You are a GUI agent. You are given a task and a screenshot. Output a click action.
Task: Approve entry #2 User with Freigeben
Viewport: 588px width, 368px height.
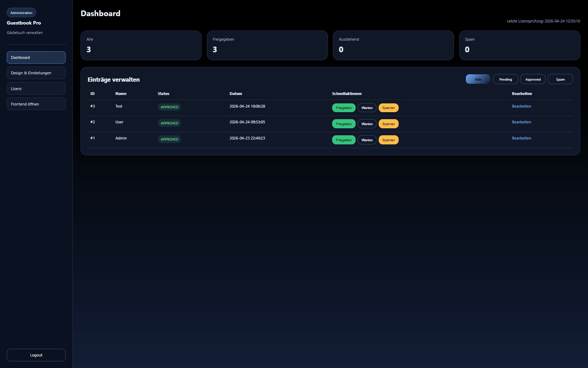coord(344,124)
